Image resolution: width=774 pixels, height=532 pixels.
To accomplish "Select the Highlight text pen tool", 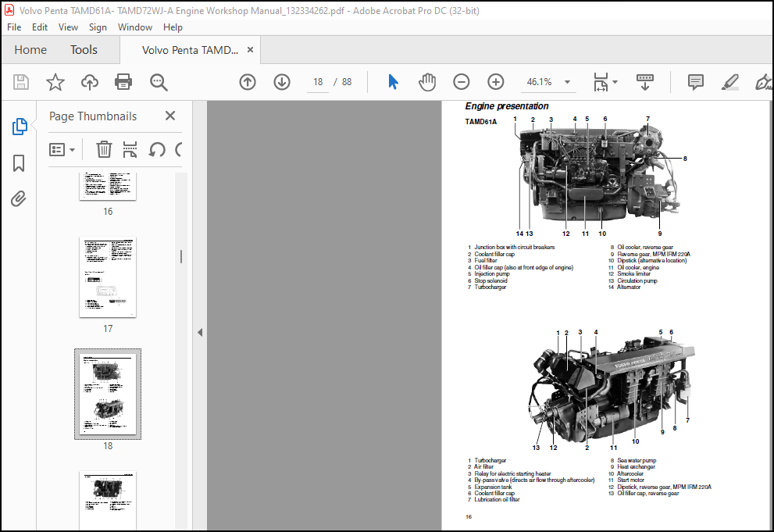I will click(x=729, y=82).
